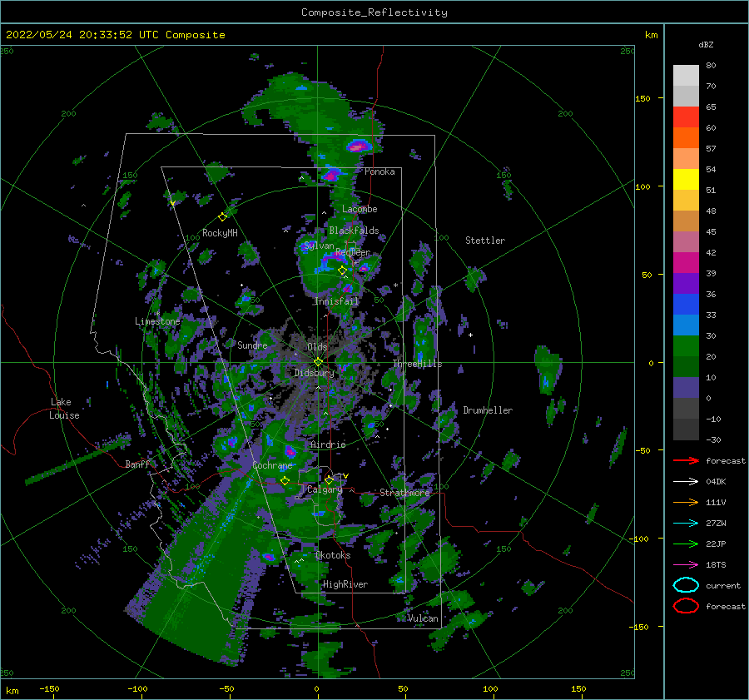Click the Lake Louise label
Image resolution: width=749 pixels, height=700 pixels.
click(64, 409)
